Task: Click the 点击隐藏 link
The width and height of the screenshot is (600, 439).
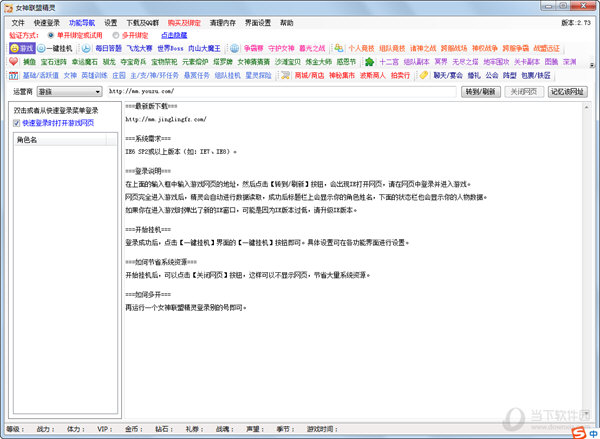Action: pyautogui.click(x=174, y=35)
